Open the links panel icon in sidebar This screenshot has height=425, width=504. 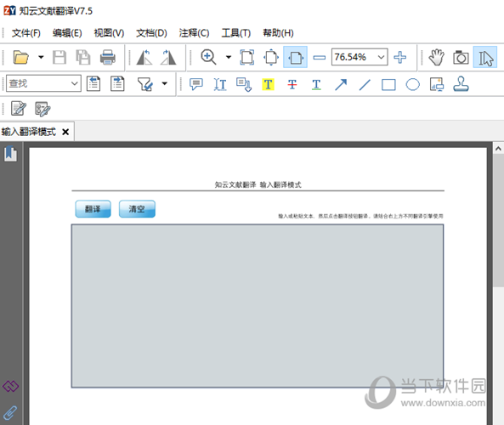tap(10, 386)
